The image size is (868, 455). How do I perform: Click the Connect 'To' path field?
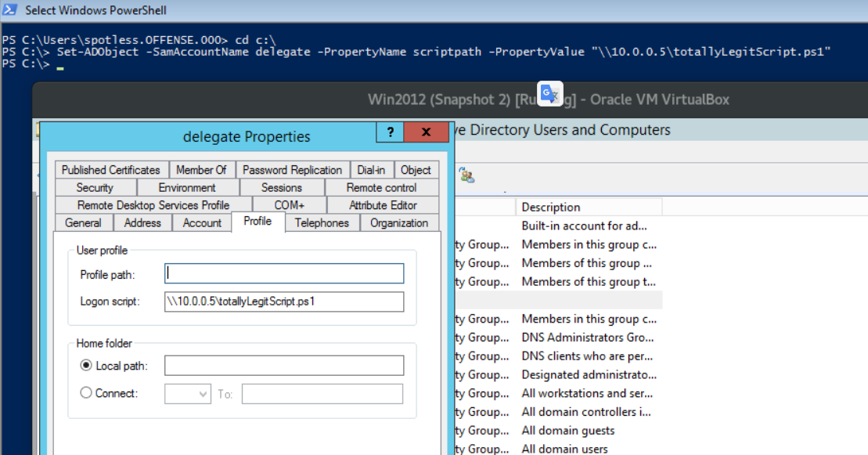pos(322,394)
